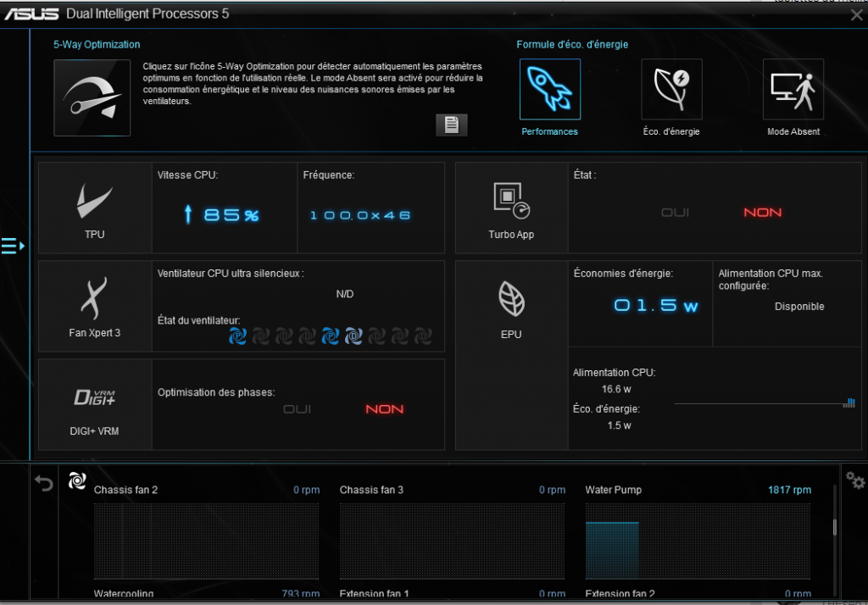Open the Turbo App module

click(x=511, y=208)
